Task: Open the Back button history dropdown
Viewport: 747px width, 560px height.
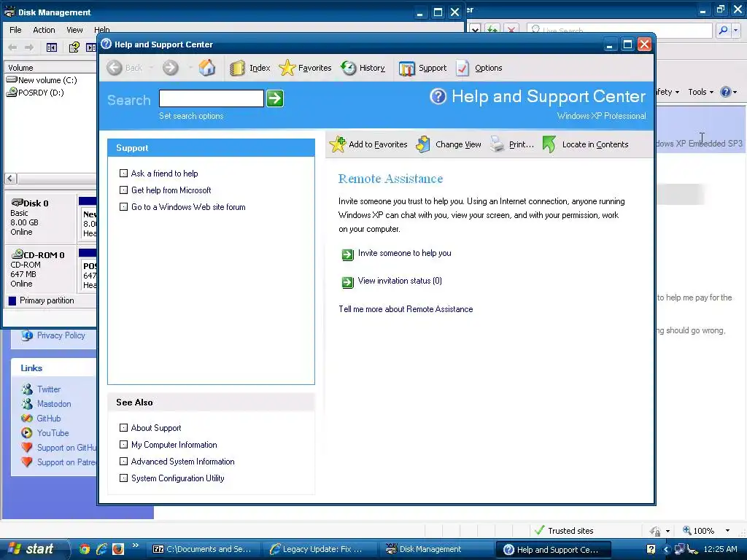Action: 151,68
